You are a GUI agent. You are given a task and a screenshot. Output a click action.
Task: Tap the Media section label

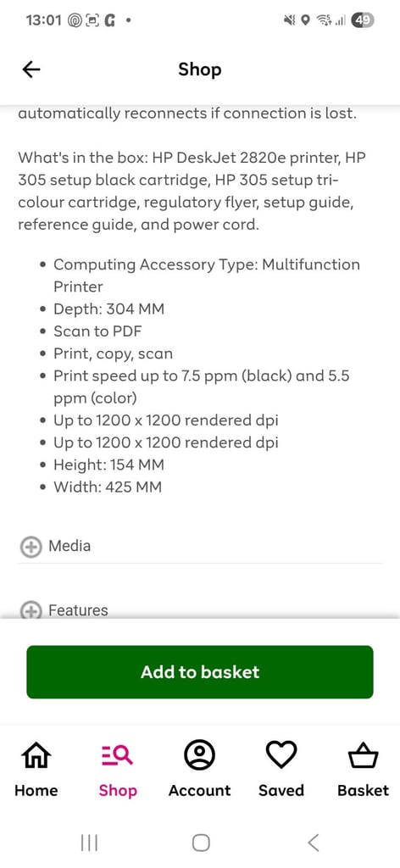(69, 546)
